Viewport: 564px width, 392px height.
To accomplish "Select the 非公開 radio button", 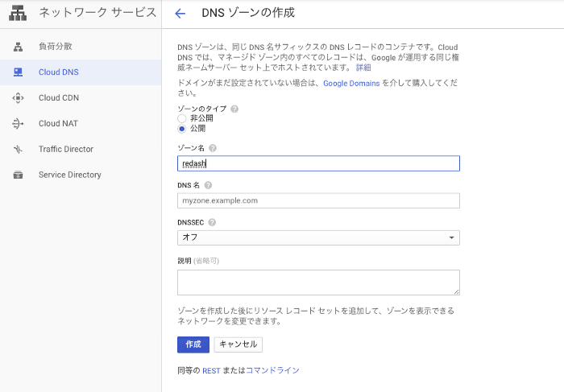I will click(x=182, y=118).
